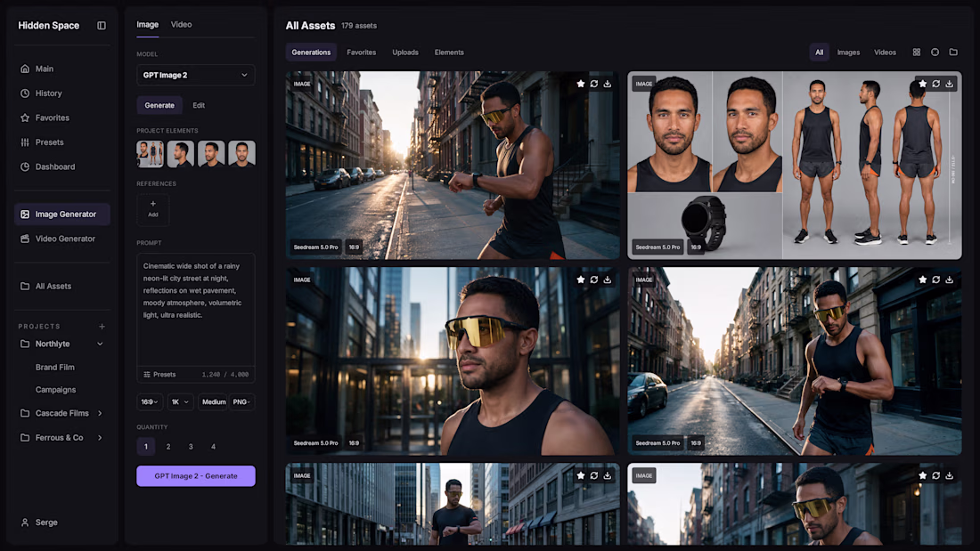The image size is (980, 551).
Task: Switch to the Generations tab
Action: [311, 53]
